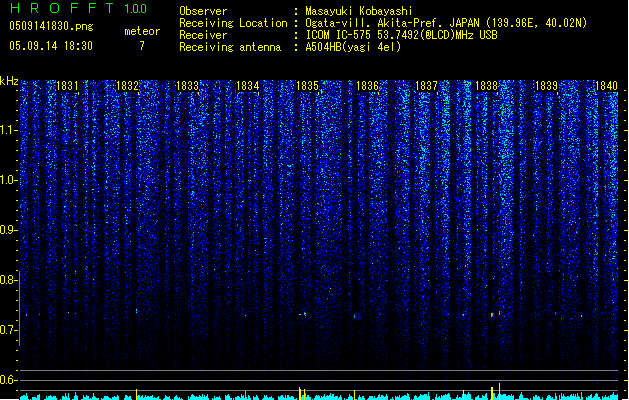Image resolution: width=629 pixels, height=400 pixels.
Task: Click the 0.6 kHz axis label
Action: (8, 380)
